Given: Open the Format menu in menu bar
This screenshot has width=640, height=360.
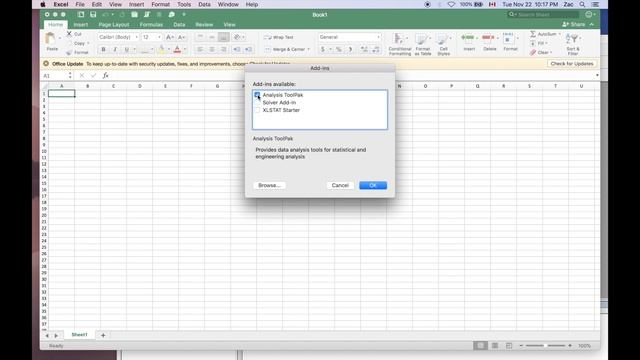Looking at the screenshot, I should click(160, 4).
